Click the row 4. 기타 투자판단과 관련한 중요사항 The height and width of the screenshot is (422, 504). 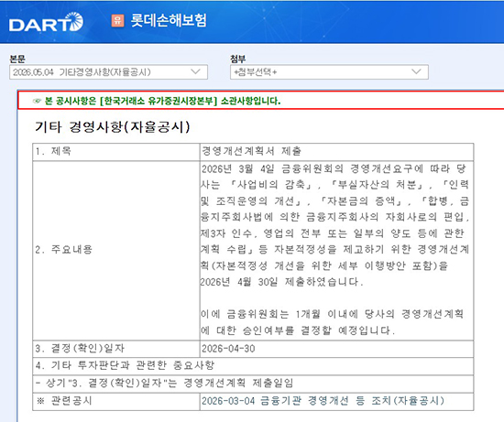pyautogui.click(x=253, y=365)
